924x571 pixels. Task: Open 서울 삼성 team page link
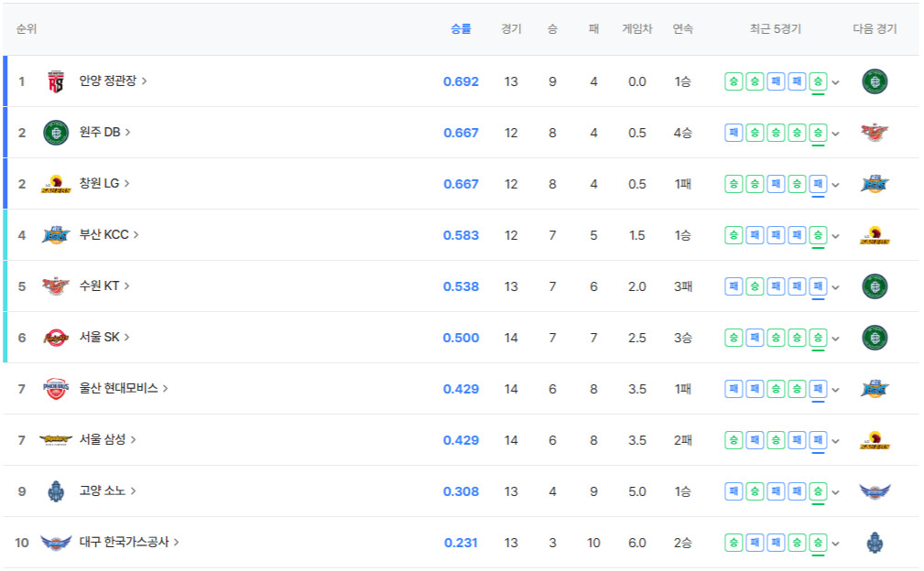click(107, 439)
